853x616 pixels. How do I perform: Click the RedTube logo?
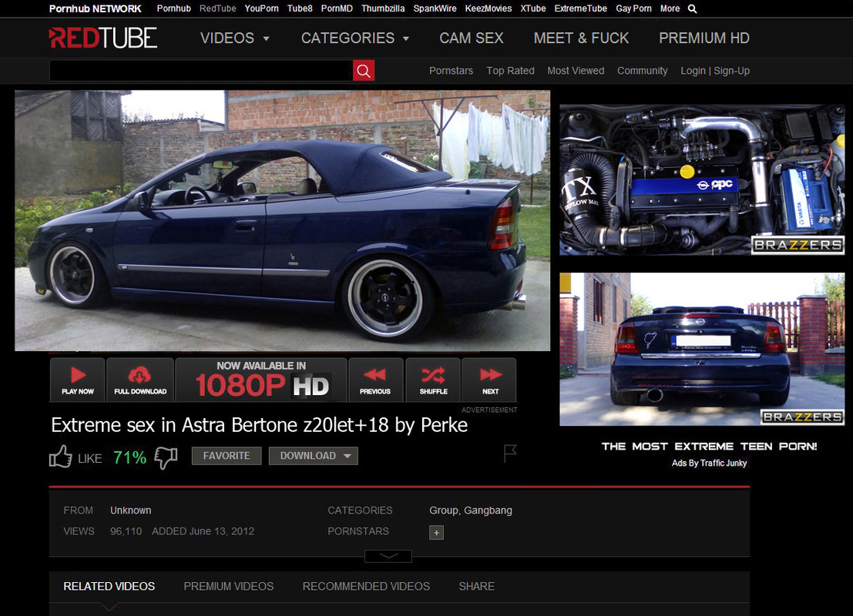tap(102, 38)
